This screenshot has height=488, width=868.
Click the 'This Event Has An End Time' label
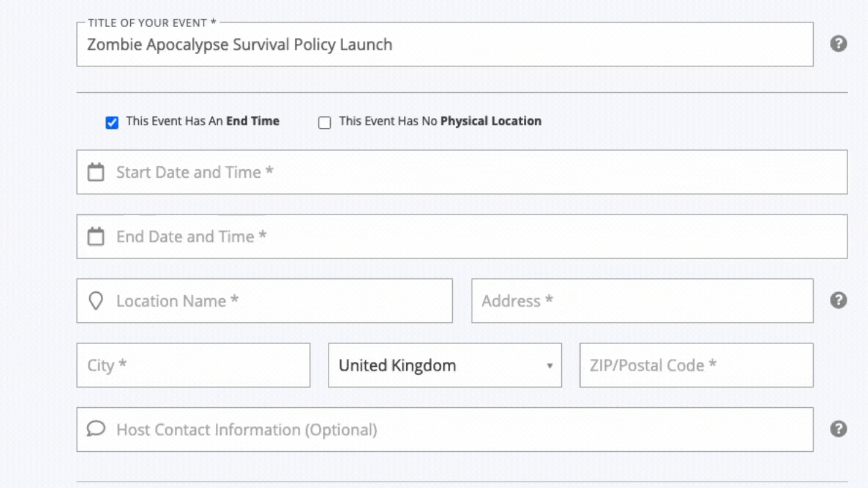click(x=203, y=121)
